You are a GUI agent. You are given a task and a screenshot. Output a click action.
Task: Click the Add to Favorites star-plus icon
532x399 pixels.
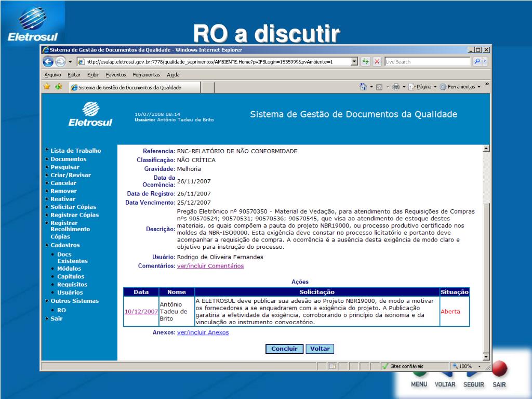tap(59, 87)
